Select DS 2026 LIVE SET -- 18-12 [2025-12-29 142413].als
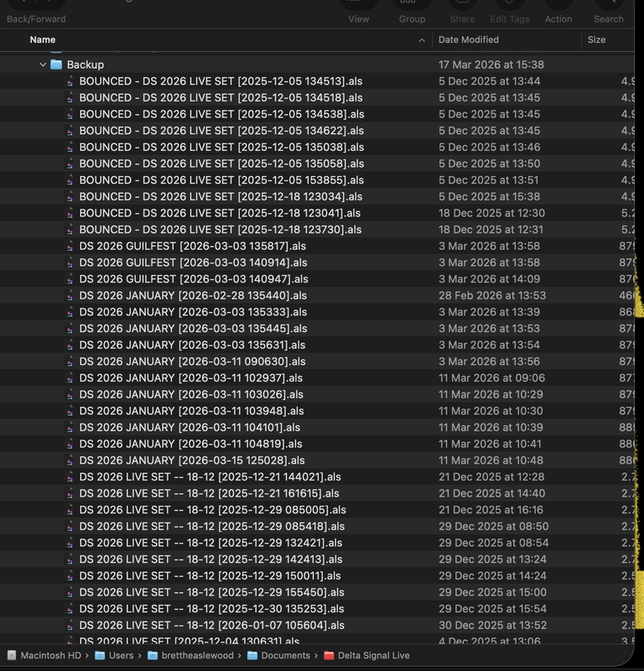644x671 pixels. [x=210, y=559]
